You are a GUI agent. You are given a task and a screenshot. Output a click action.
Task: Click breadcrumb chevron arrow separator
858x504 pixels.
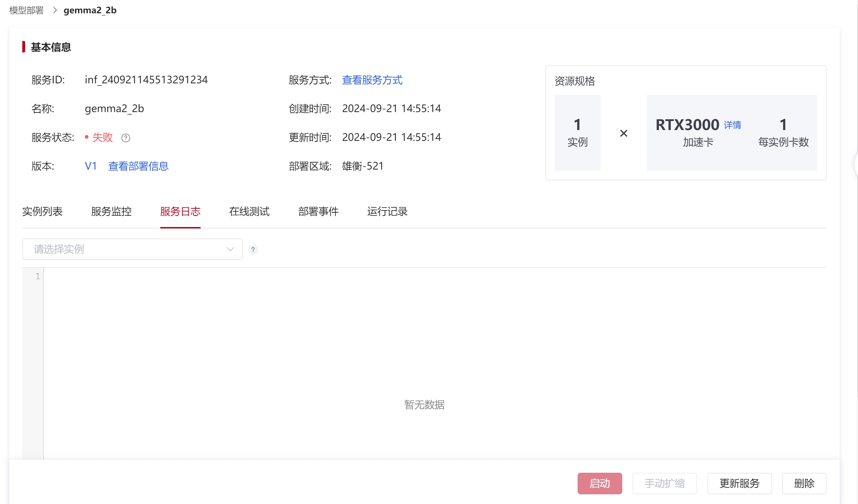coord(55,10)
